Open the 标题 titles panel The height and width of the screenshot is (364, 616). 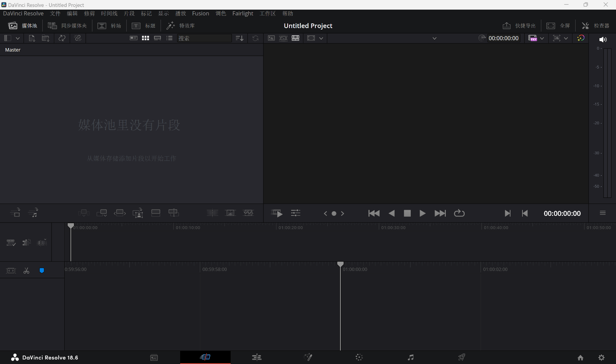pyautogui.click(x=144, y=26)
